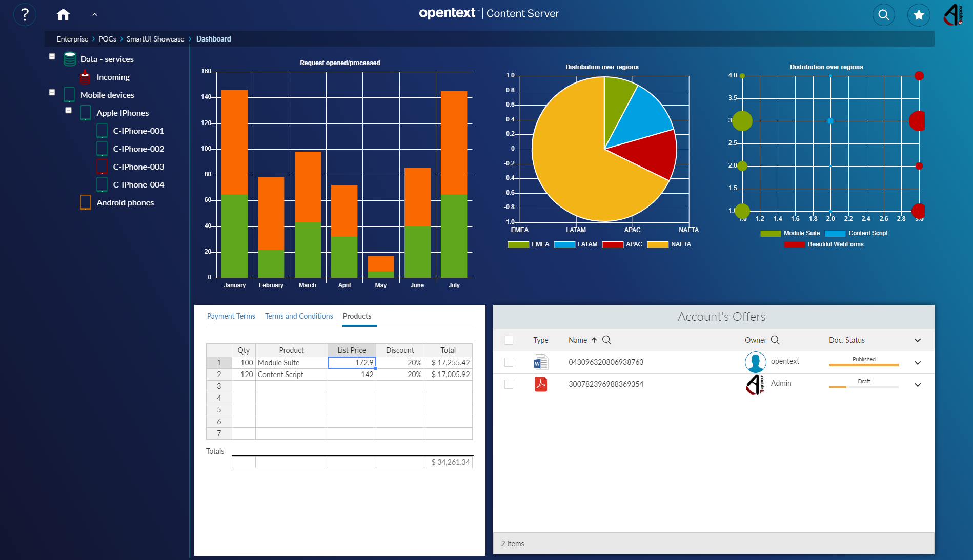Screen dimensions: 973x560
Task: Click the Type column header
Action: (x=540, y=340)
